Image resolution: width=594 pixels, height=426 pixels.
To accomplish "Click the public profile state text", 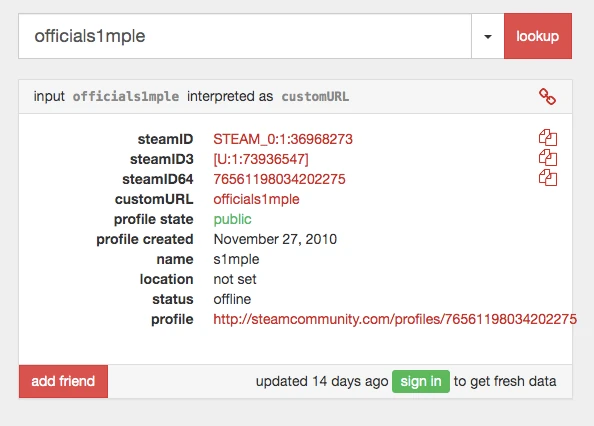I will click(x=232, y=219).
